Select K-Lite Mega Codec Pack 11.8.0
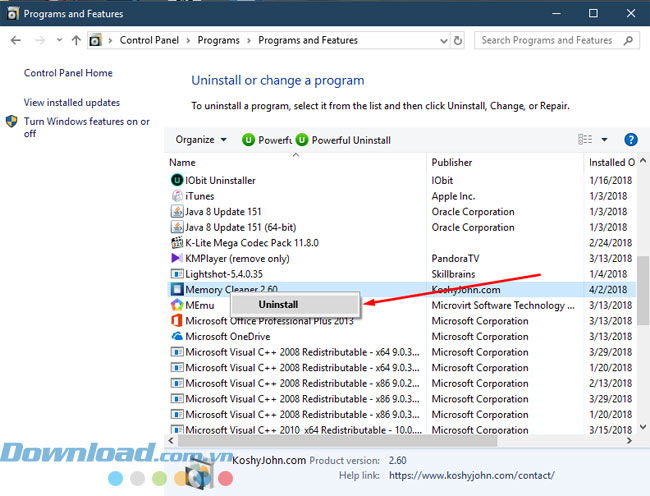The width and height of the screenshot is (650, 496). (401, 242)
